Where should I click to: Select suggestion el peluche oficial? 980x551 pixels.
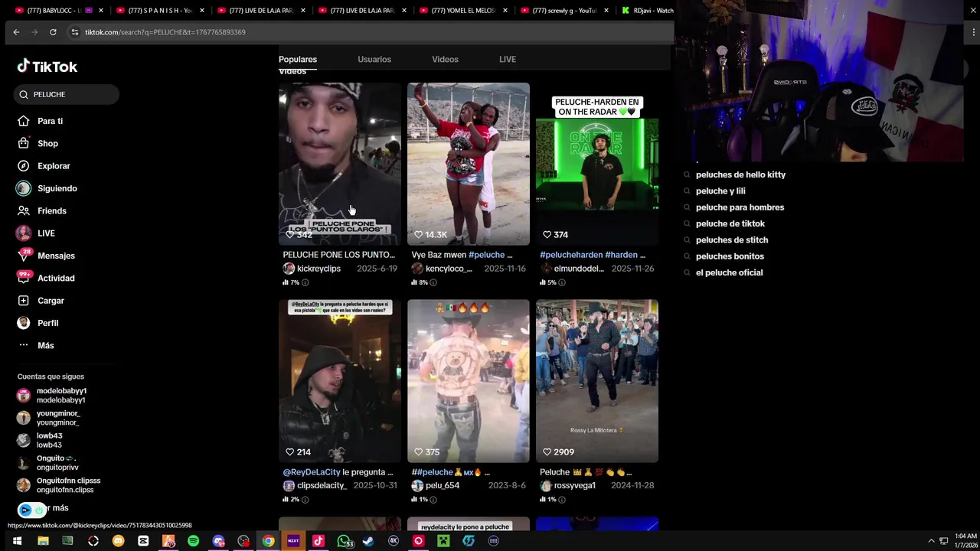click(x=729, y=272)
